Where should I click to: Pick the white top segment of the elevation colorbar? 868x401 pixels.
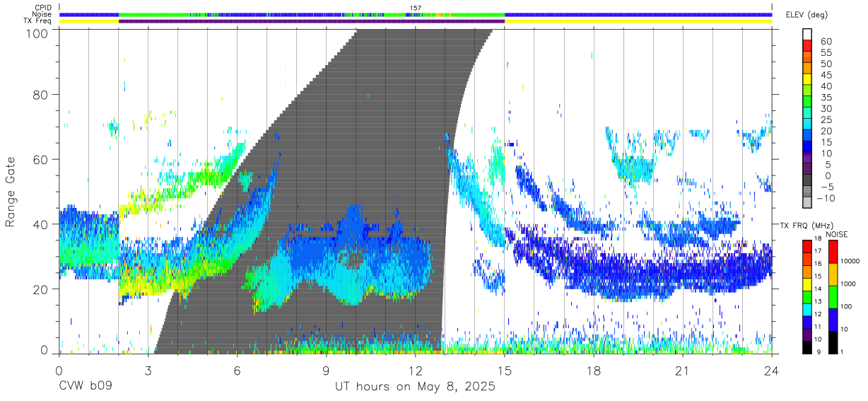tap(807, 35)
